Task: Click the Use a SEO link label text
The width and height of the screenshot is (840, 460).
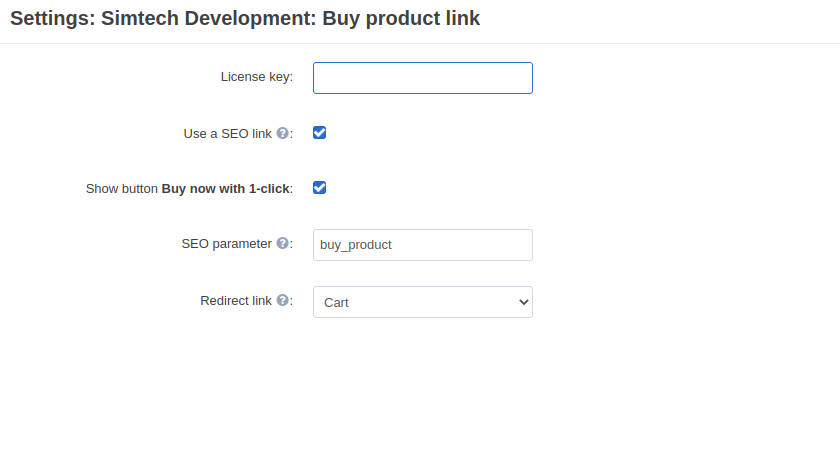Action: 228,134
